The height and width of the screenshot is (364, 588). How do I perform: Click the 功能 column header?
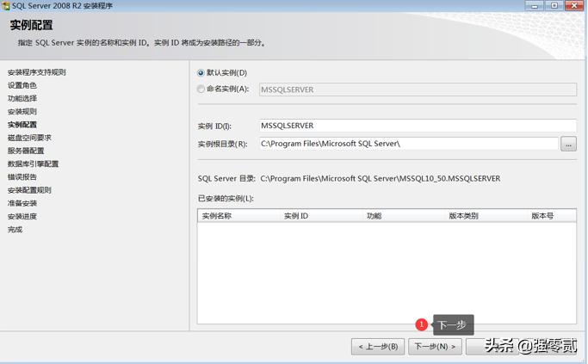(x=374, y=216)
